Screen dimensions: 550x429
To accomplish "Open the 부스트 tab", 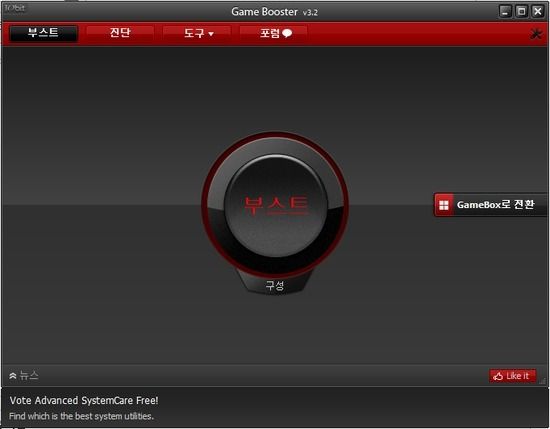I will [x=43, y=33].
